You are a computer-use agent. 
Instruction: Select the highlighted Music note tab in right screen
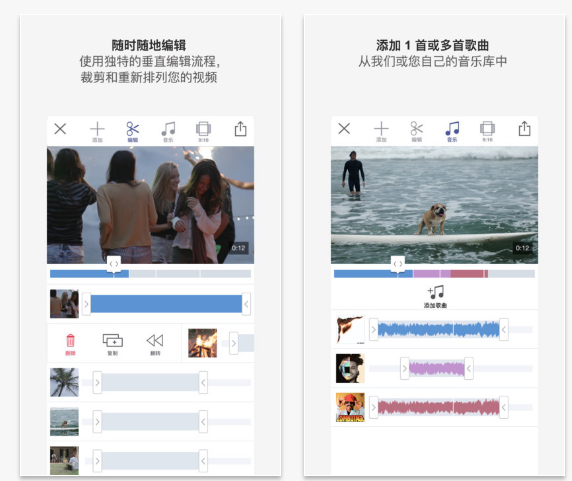(452, 131)
